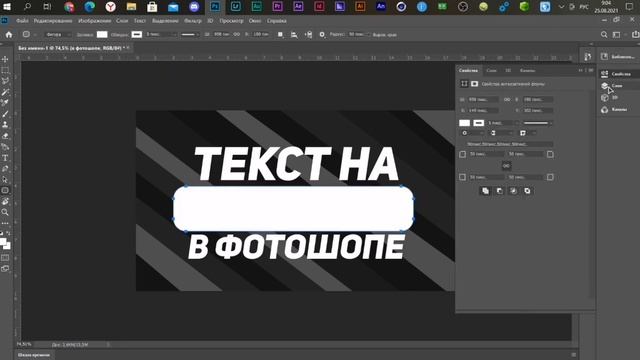This screenshot has height=360, width=640.
Task: Click the fill color swatch in options bar
Action: point(102,35)
